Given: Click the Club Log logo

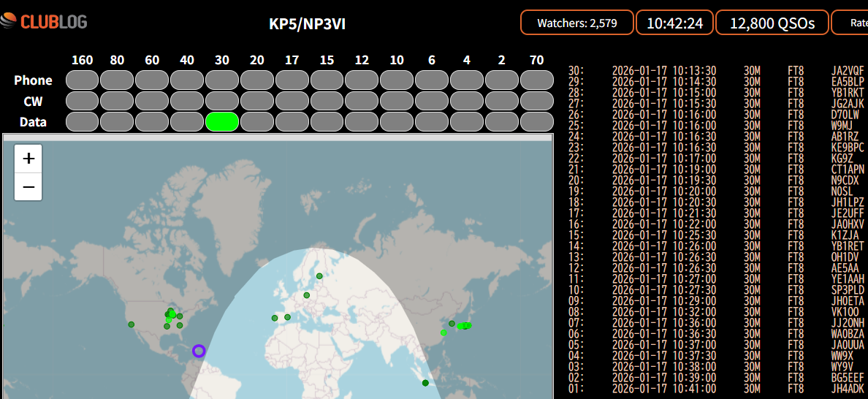Looking at the screenshot, I should click(44, 22).
